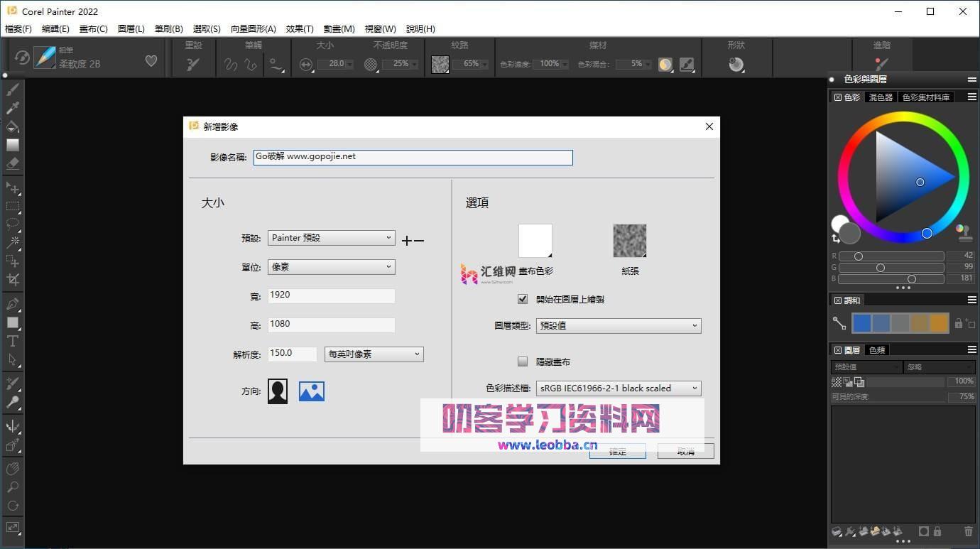
Task: Select the Magnifier zoom tool
Action: (x=13, y=487)
